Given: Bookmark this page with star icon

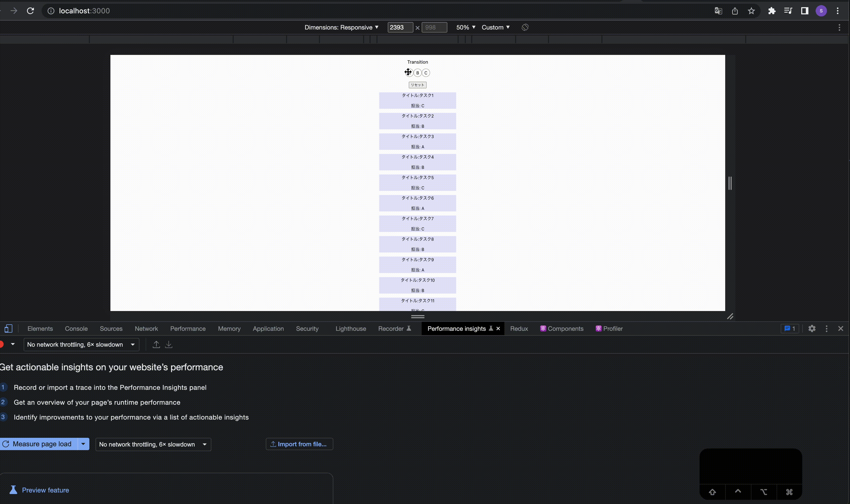Looking at the screenshot, I should 751,11.
